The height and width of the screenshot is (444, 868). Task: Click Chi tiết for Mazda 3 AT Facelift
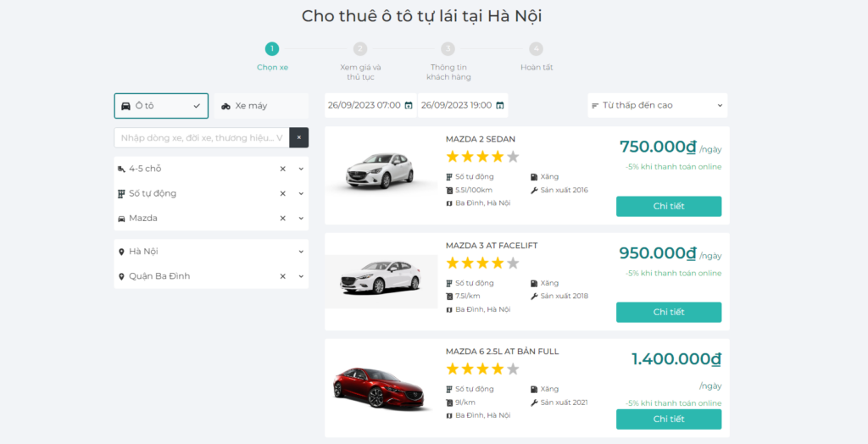click(668, 312)
